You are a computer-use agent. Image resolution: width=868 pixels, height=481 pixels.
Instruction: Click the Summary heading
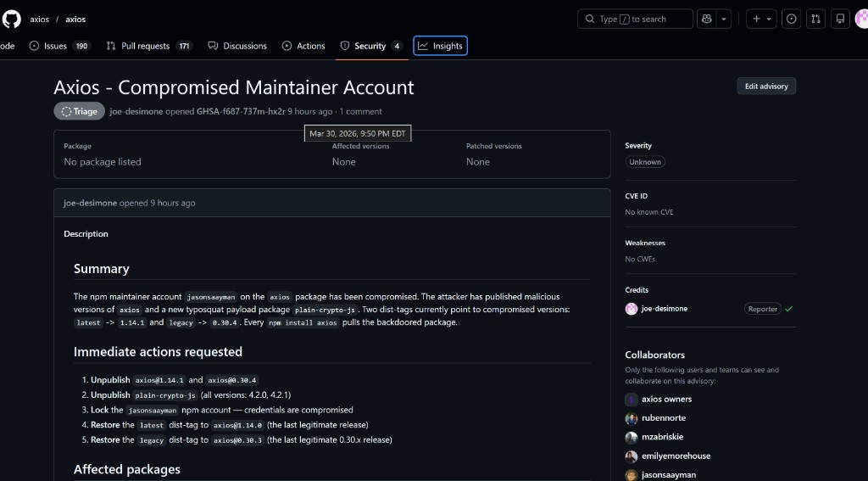click(x=102, y=269)
